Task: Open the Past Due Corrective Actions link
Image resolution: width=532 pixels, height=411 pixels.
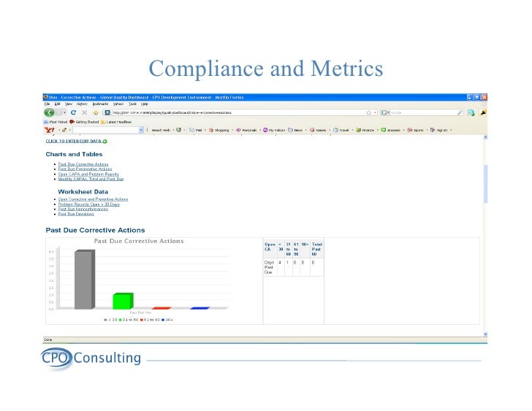Action: pyautogui.click(x=83, y=164)
